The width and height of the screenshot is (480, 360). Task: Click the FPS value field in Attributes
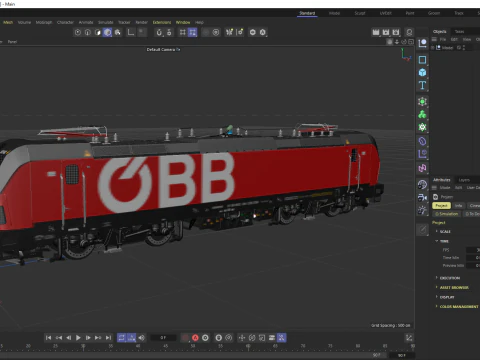[473, 250]
